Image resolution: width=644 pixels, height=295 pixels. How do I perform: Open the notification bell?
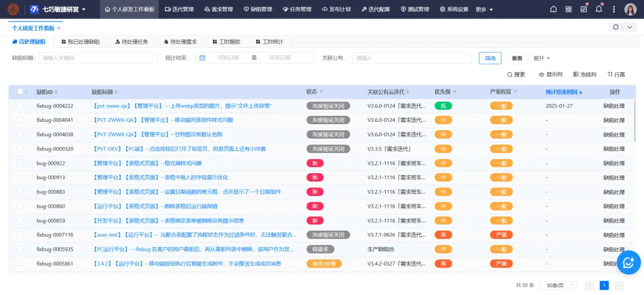pyautogui.click(x=599, y=10)
